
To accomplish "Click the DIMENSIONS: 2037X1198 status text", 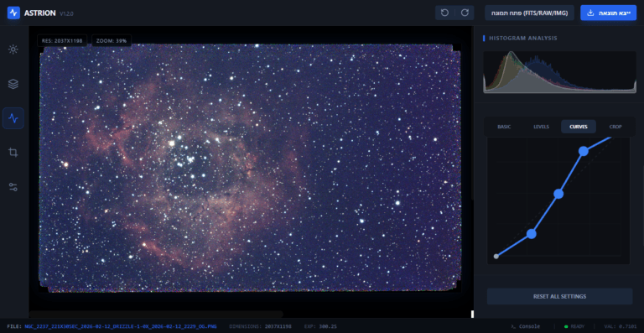I will 261,326.
